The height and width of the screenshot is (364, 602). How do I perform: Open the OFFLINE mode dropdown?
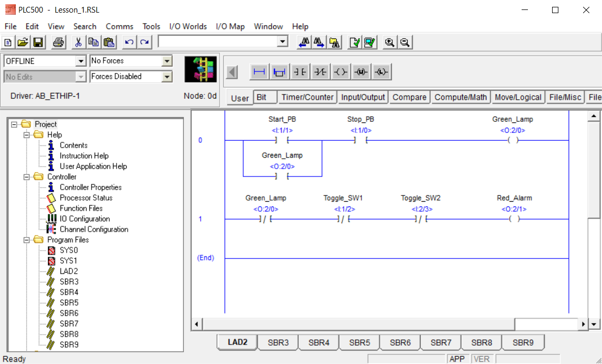coord(80,61)
